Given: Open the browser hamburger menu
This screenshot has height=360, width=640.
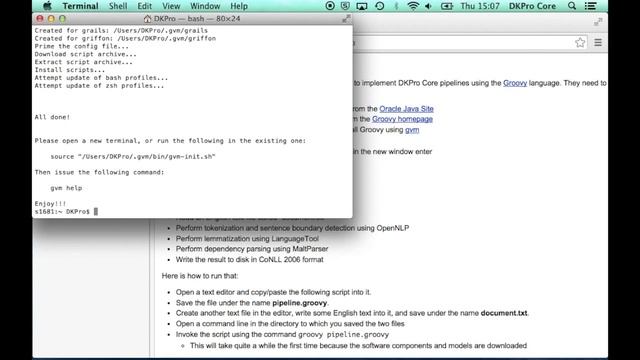Looking at the screenshot, I should tap(598, 42).
